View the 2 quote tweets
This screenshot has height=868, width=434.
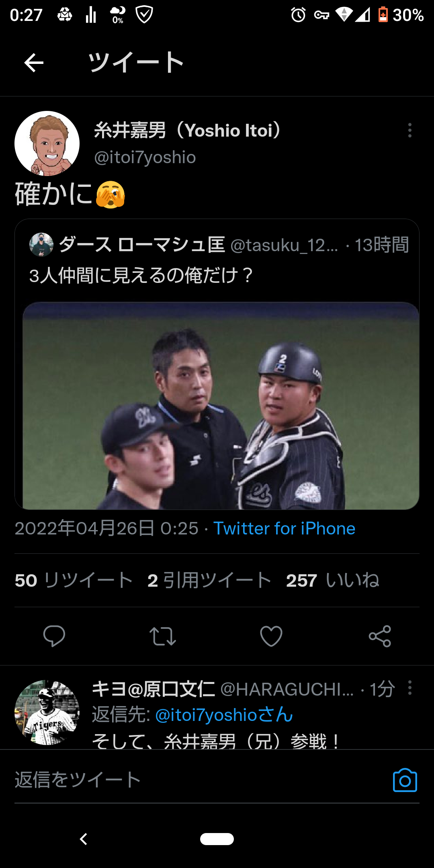tap(209, 580)
